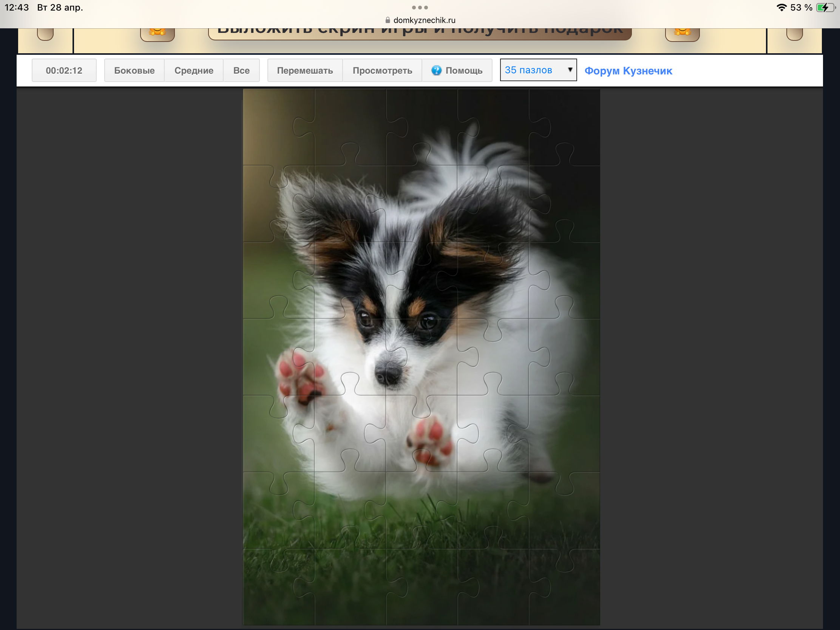Viewport: 840px width, 630px height.
Task: Click the help question mark icon
Action: (436, 70)
